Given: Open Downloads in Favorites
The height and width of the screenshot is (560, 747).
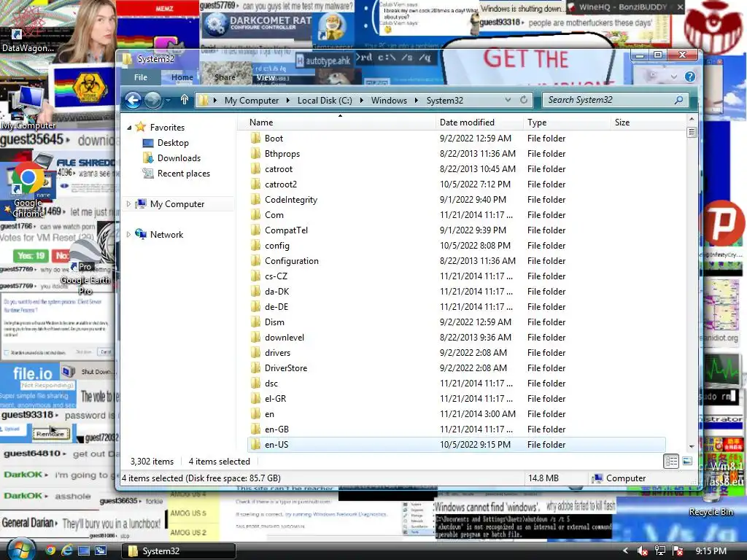Looking at the screenshot, I should [x=179, y=158].
